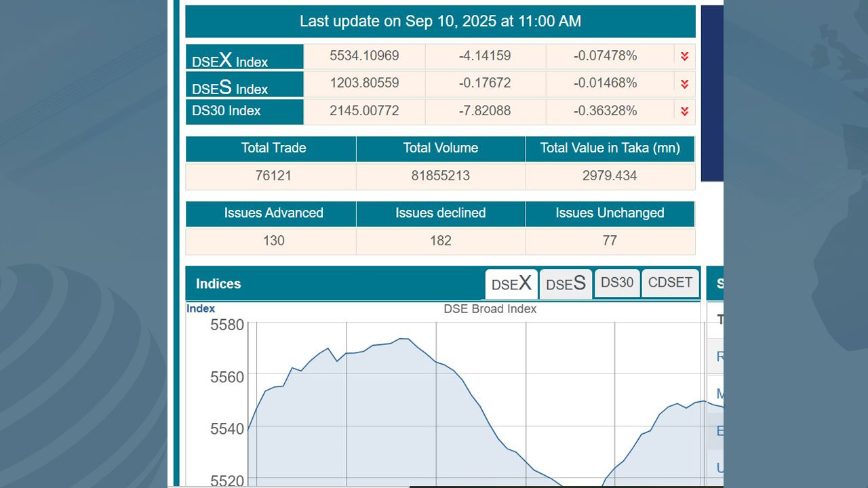
Task: Select the Issues Advanced count 130
Action: click(273, 241)
